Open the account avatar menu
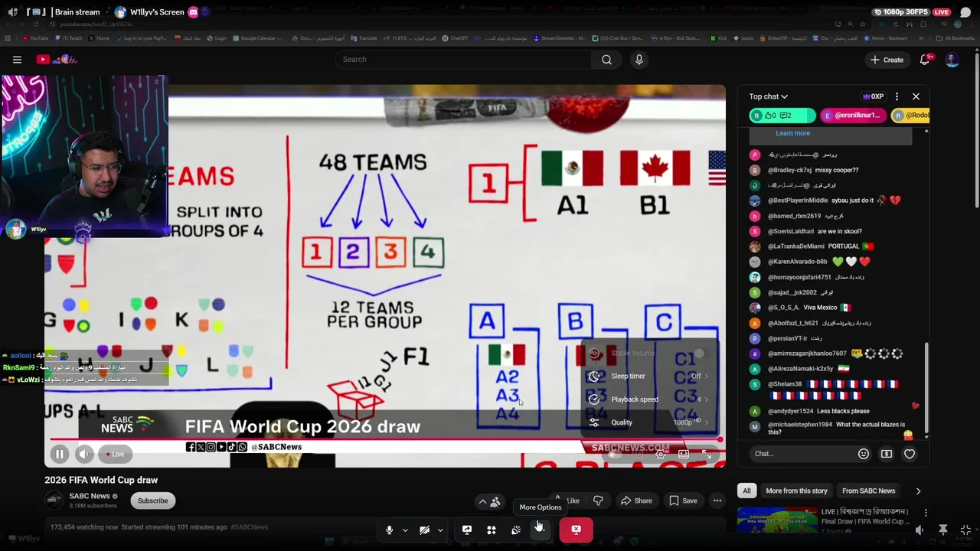The width and height of the screenshot is (980, 551). pyautogui.click(x=952, y=60)
